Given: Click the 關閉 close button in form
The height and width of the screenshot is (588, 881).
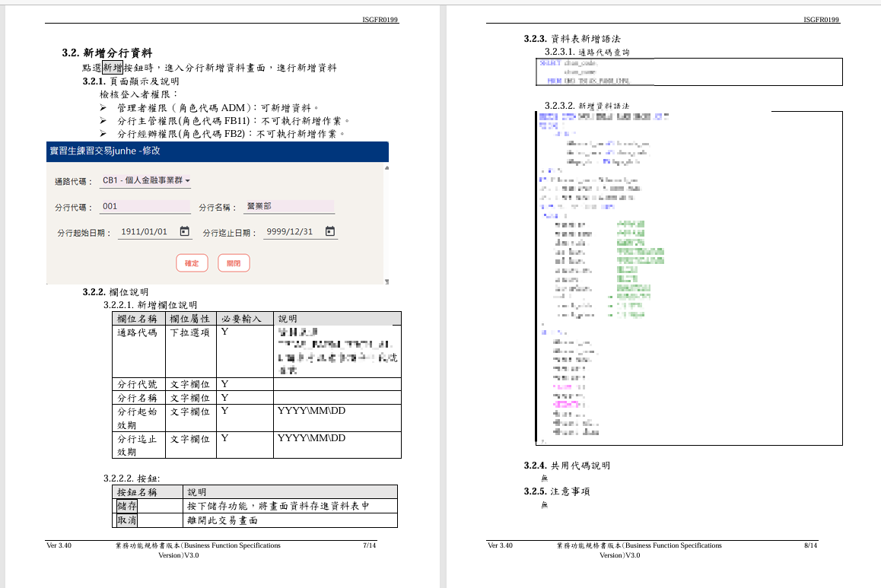Looking at the screenshot, I should (x=234, y=263).
